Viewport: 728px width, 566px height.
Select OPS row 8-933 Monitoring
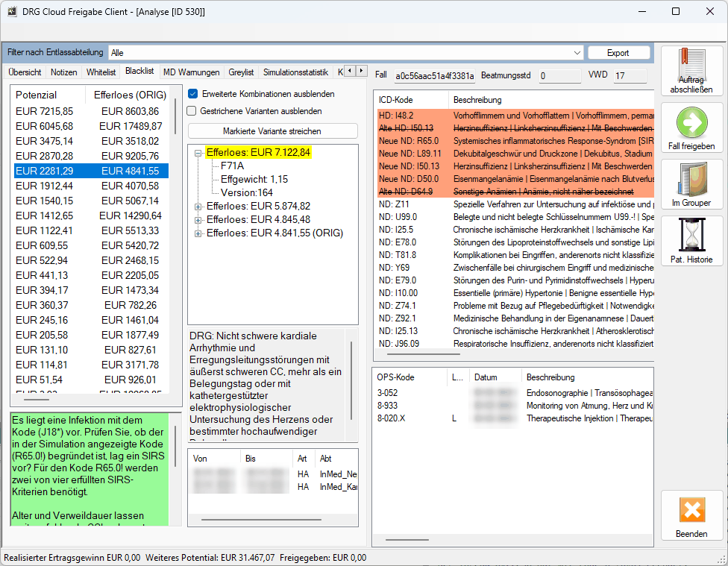(x=513, y=406)
